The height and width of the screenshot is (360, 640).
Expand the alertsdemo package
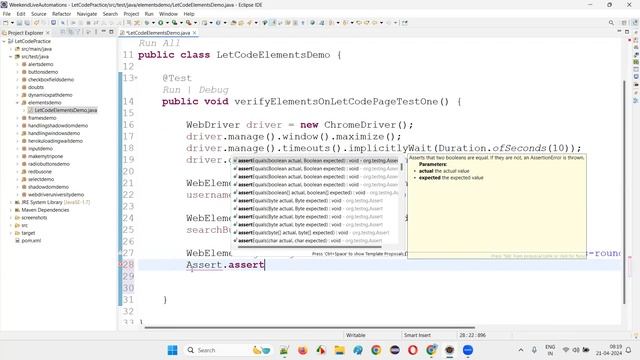click(18, 64)
